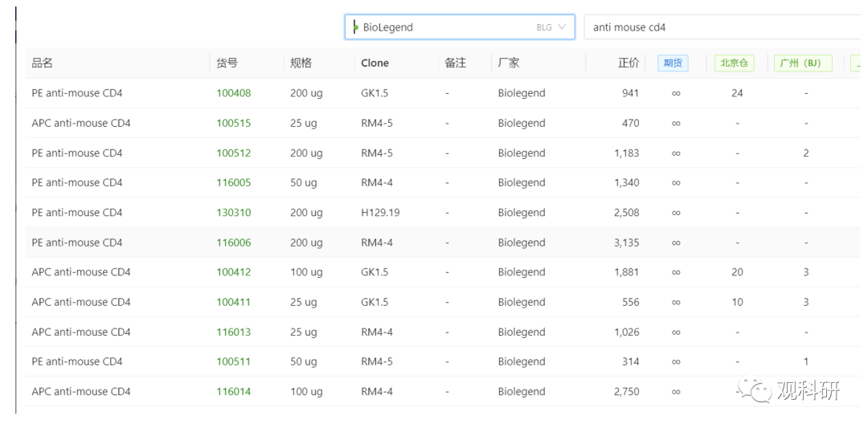Open catalog number 130310 link

pyautogui.click(x=233, y=213)
